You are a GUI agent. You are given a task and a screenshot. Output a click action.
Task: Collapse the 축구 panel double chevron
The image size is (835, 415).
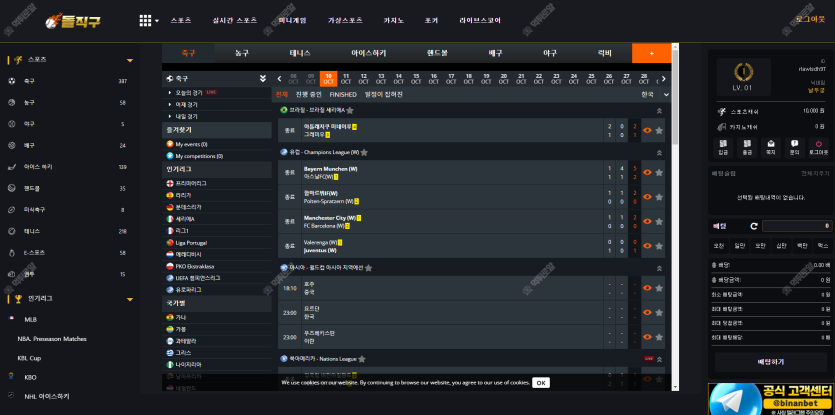pos(263,78)
